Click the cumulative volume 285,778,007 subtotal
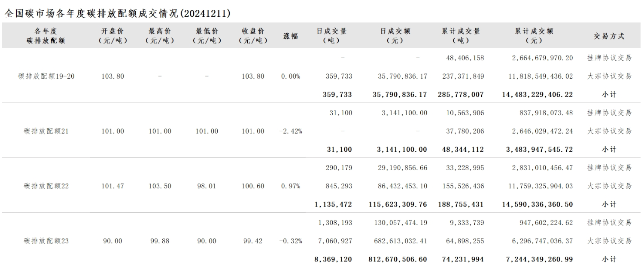Viewport: 644px width, 270px height. point(461,94)
